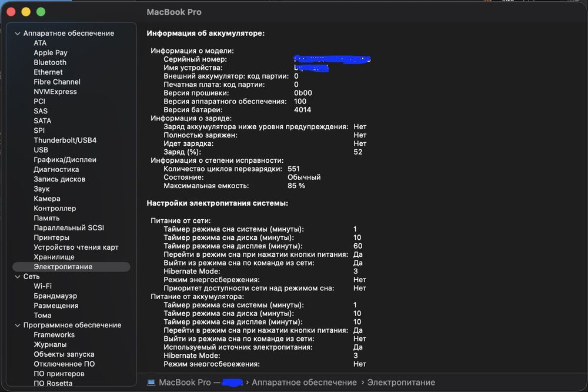Select Контроллер in the sidebar
Viewport: 588px width, 392px height.
pos(55,209)
